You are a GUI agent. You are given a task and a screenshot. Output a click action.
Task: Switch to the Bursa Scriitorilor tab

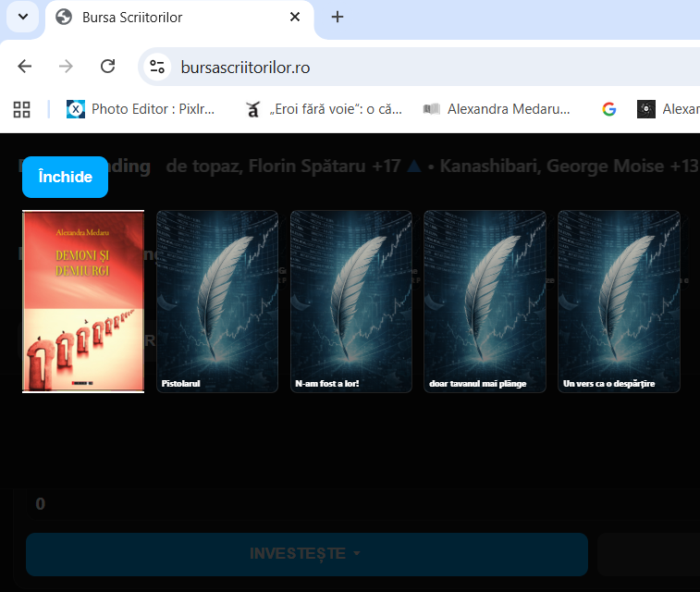click(x=166, y=18)
